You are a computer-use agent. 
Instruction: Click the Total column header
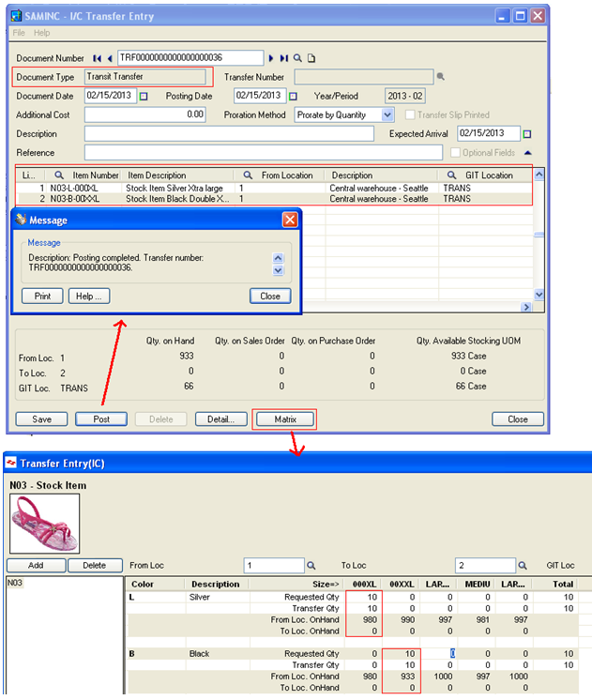click(555, 584)
